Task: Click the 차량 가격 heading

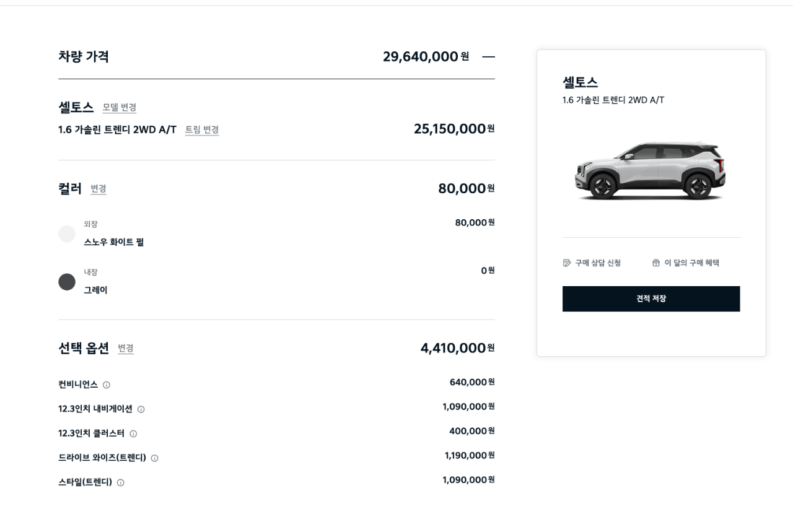Action: 84,57
